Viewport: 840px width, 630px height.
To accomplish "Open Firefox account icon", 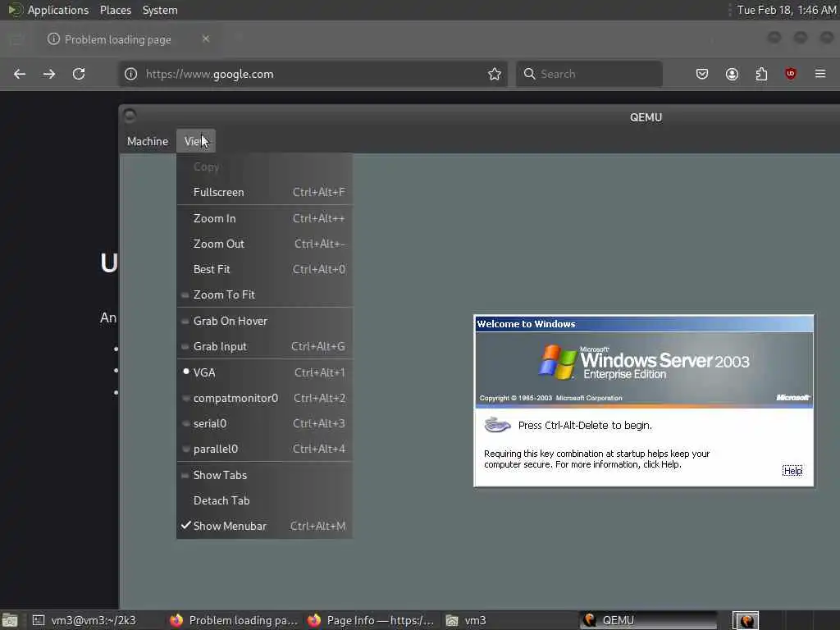I will 732,74.
